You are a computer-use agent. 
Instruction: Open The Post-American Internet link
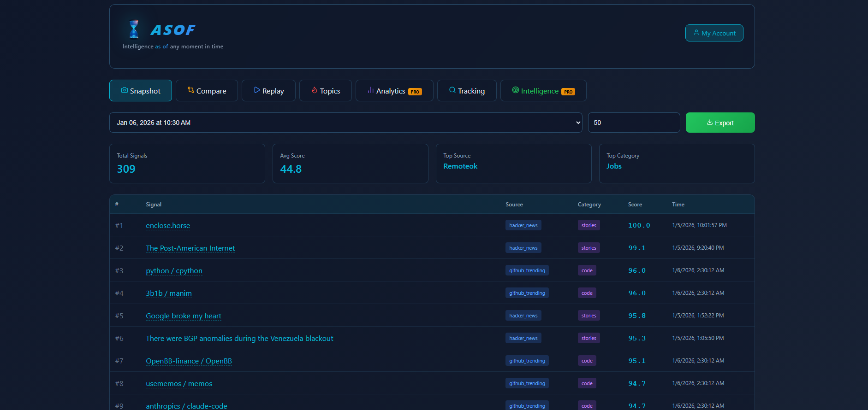coord(190,248)
